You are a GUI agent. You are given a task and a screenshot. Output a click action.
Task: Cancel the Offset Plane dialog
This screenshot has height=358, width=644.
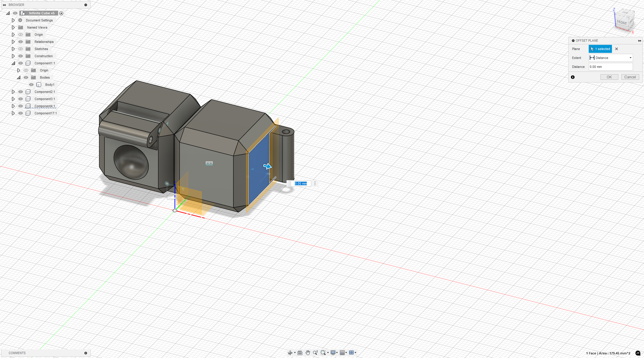(630, 77)
